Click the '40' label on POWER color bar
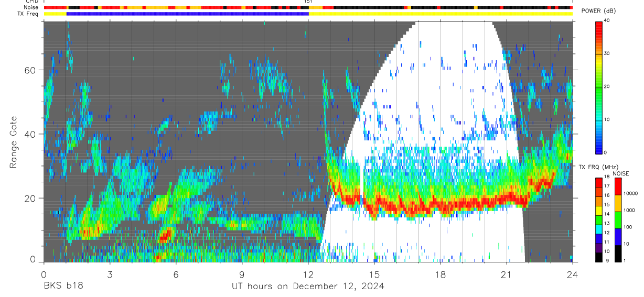Screen dimensions: 644x297 tap(607, 21)
